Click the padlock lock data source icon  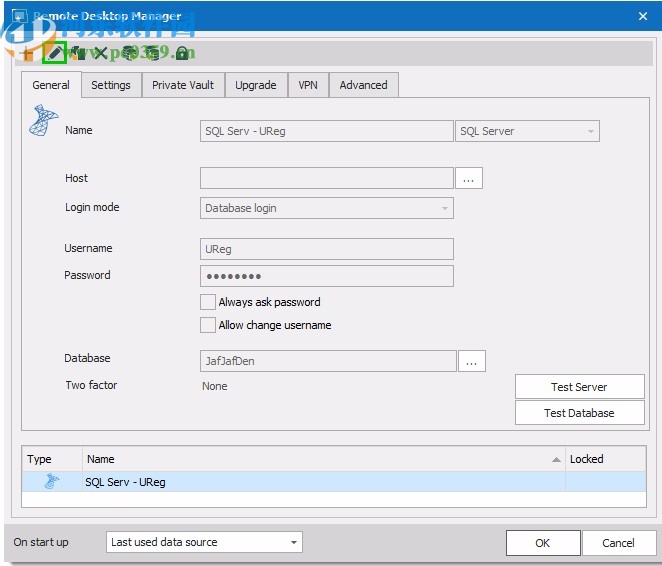(x=182, y=53)
